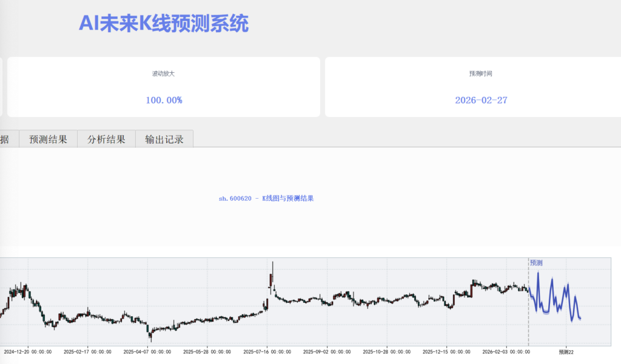Click the 波动放大 card label
Image resolution: width=621 pixels, height=364 pixels.
click(x=164, y=73)
